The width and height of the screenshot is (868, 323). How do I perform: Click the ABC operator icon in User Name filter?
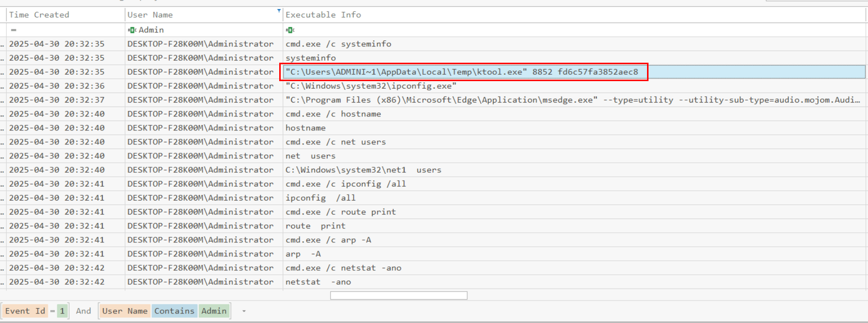(132, 30)
